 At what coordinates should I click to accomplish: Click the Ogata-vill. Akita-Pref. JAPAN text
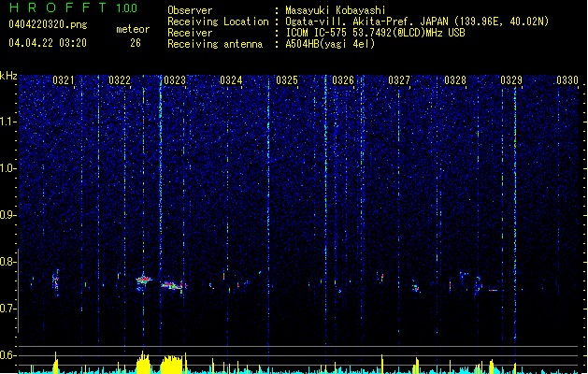pos(366,22)
